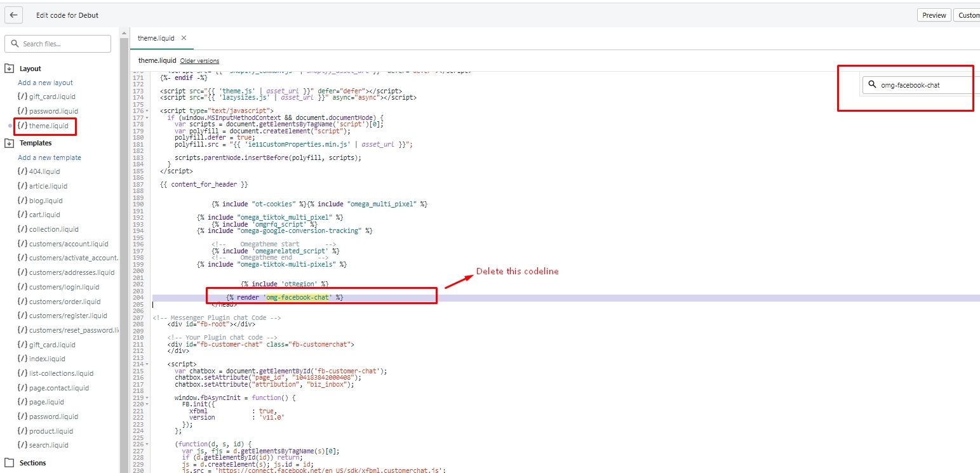Open Older versions link

tap(199, 61)
